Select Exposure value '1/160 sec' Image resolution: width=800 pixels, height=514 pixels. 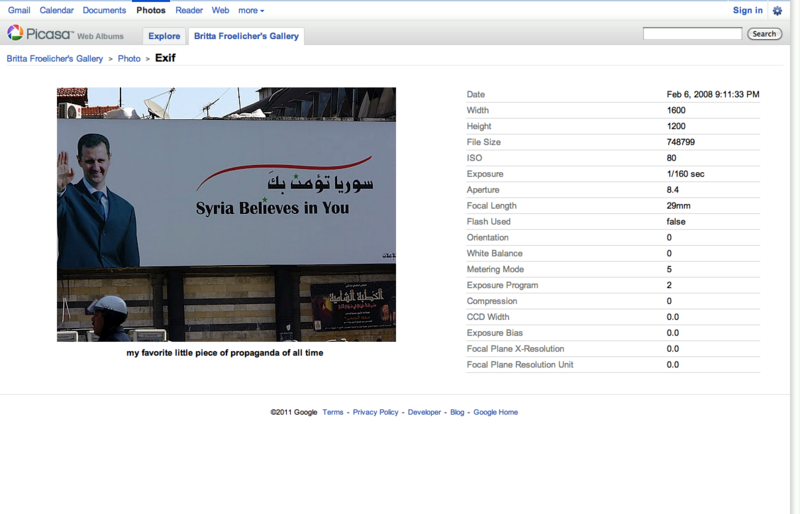click(685, 174)
